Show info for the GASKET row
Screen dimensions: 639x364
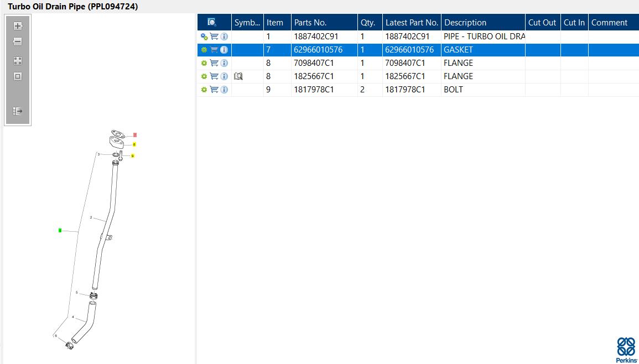coord(224,50)
